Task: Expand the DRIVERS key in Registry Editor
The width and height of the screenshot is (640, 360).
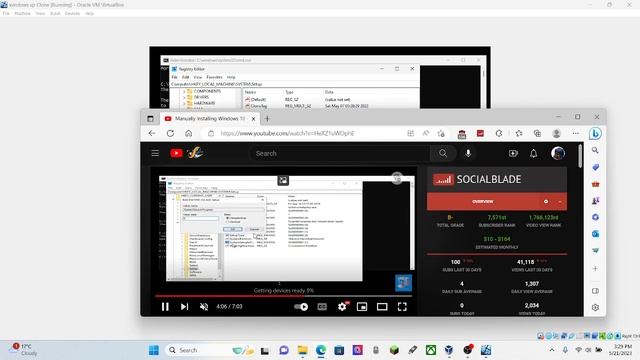Action: coord(184,98)
